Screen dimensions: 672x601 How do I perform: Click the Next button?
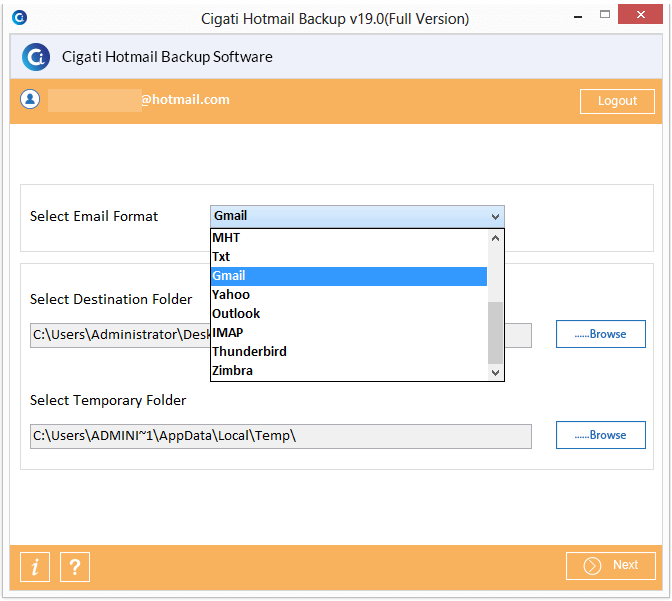(611, 565)
